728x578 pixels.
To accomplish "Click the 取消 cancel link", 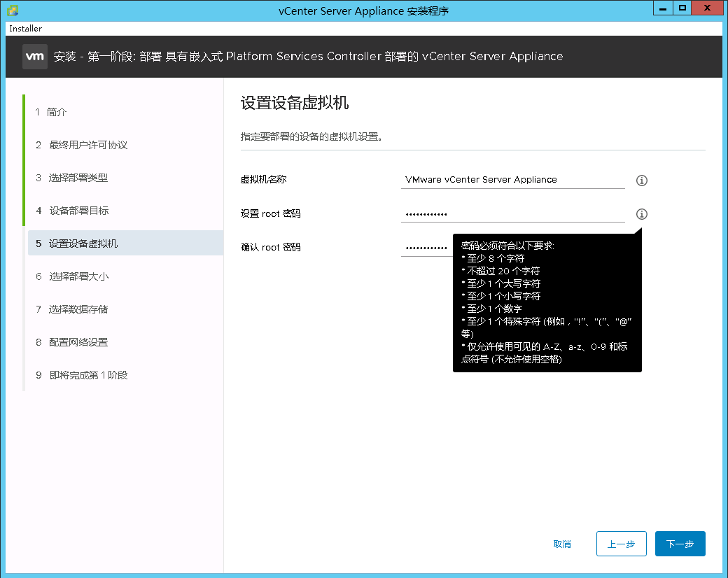I will tap(562, 544).
